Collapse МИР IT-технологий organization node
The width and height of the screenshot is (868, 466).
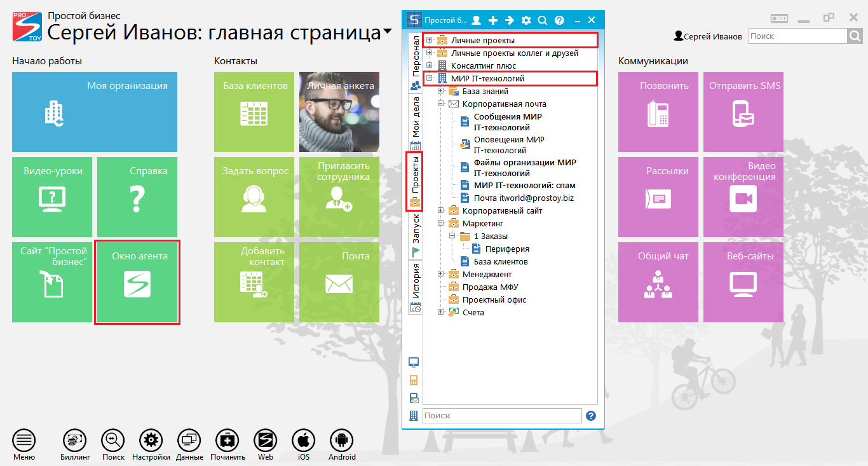[430, 78]
